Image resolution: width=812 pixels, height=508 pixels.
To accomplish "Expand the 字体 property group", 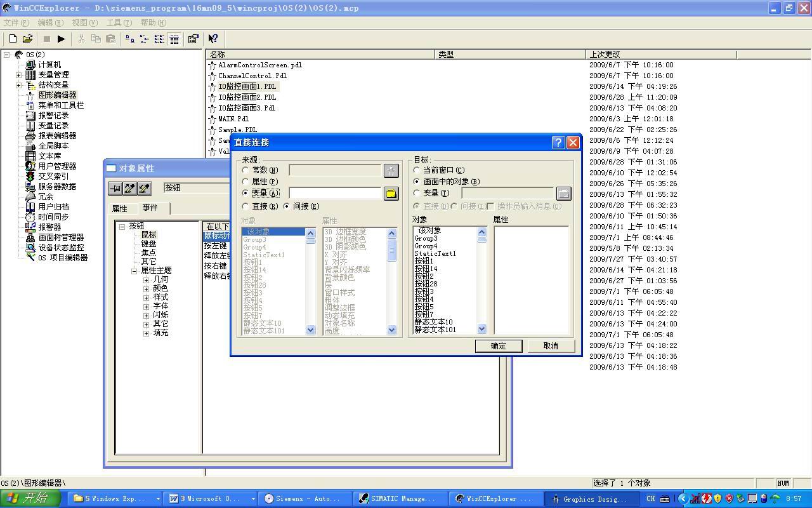I will pos(147,306).
